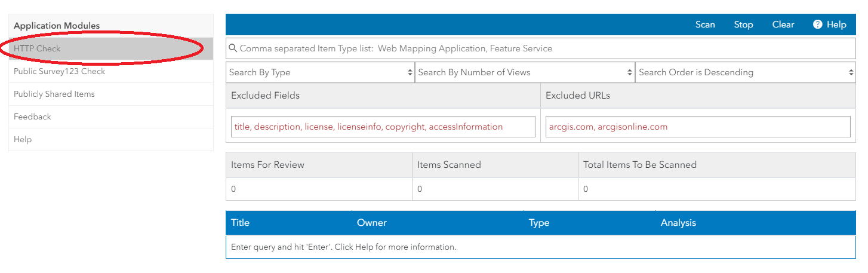Screen dimensions: 868x273
Task: Edit the Excluded URLs input box
Action: tap(698, 127)
